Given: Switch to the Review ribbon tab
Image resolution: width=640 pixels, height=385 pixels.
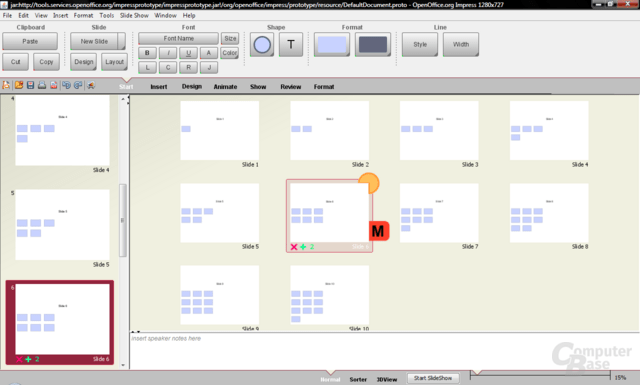Looking at the screenshot, I should point(291,87).
